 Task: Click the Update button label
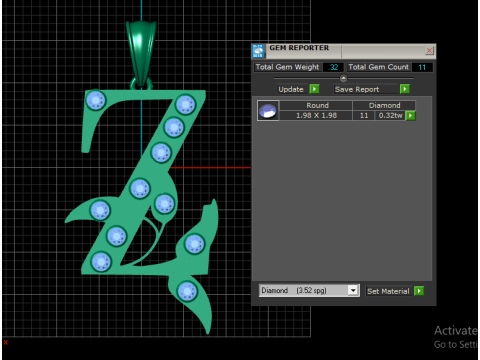pos(291,89)
